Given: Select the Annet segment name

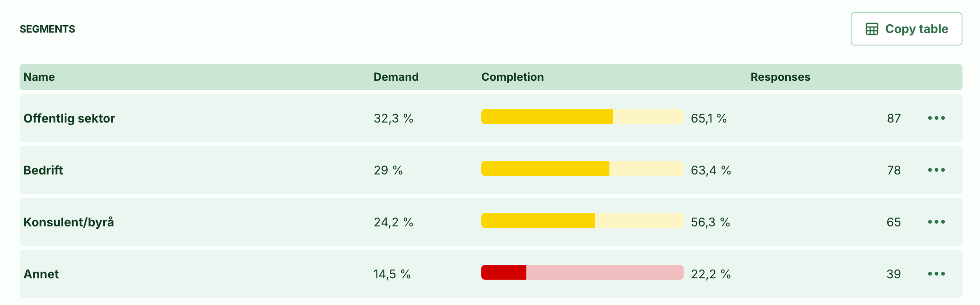Looking at the screenshot, I should click(x=41, y=274).
